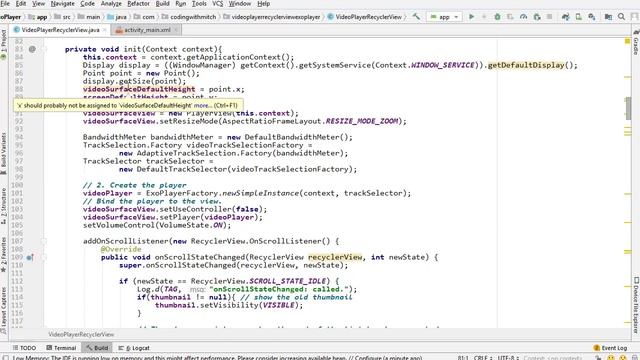Open the Favorites side panel
This screenshot has width=640, height=360.
pos(4,255)
